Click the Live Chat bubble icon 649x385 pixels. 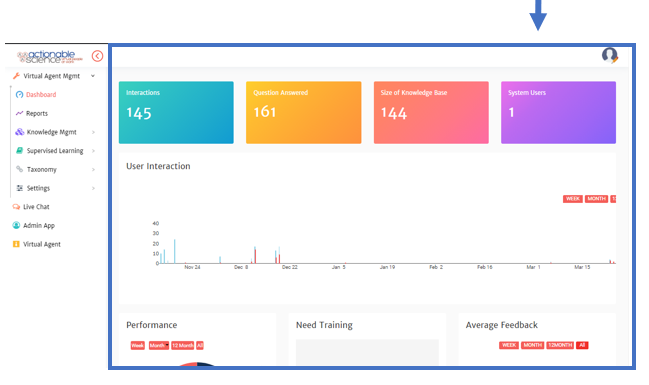(16, 207)
